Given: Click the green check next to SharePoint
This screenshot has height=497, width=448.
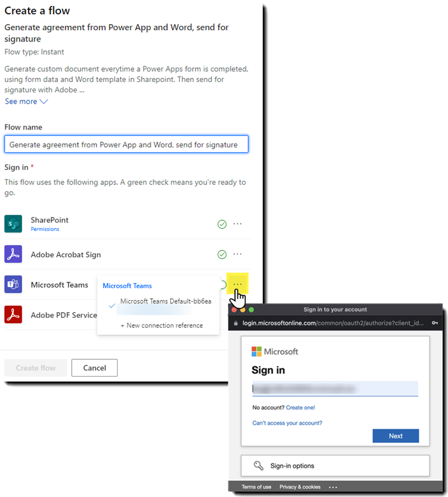Looking at the screenshot, I should (x=222, y=224).
